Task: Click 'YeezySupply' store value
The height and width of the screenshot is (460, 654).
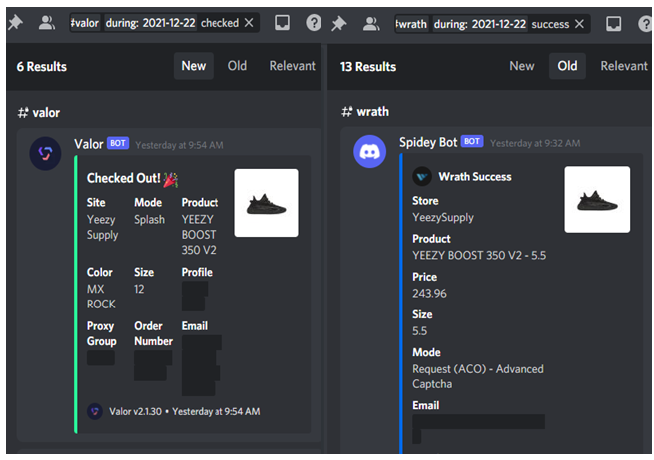Action: (443, 218)
